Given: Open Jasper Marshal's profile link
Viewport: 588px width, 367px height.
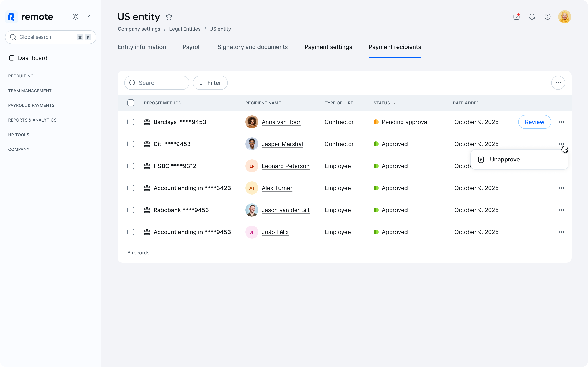Looking at the screenshot, I should 282,144.
